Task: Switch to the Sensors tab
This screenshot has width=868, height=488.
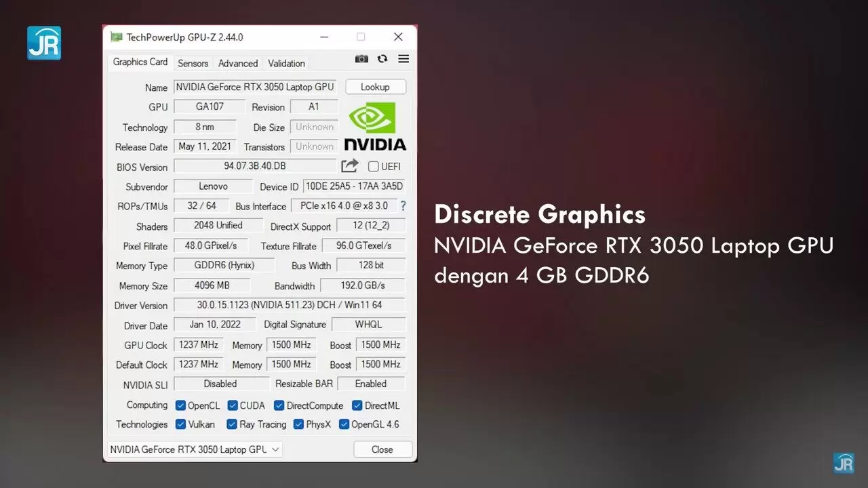Action: click(x=193, y=62)
